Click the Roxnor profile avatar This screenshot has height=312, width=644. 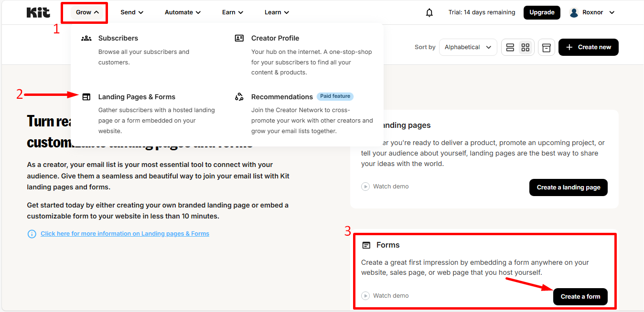[x=574, y=12]
